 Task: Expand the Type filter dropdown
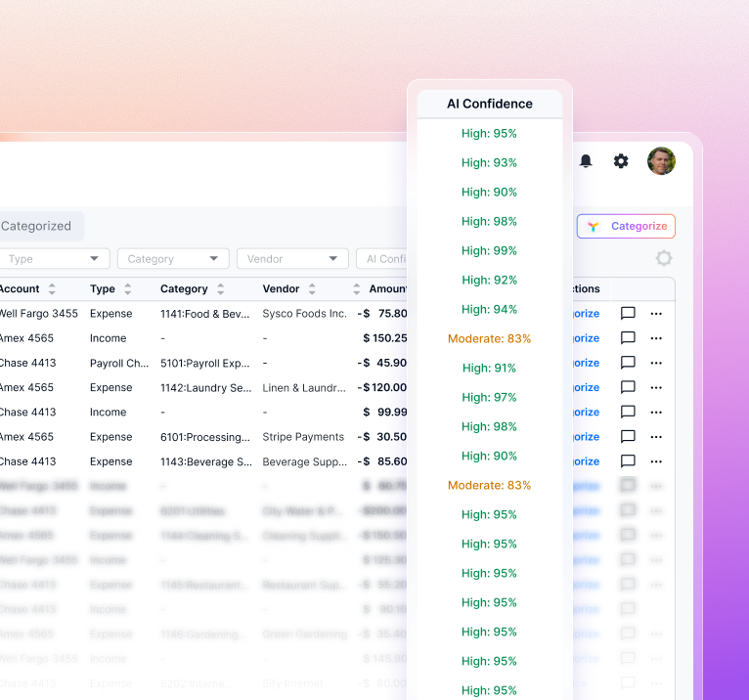[54, 259]
